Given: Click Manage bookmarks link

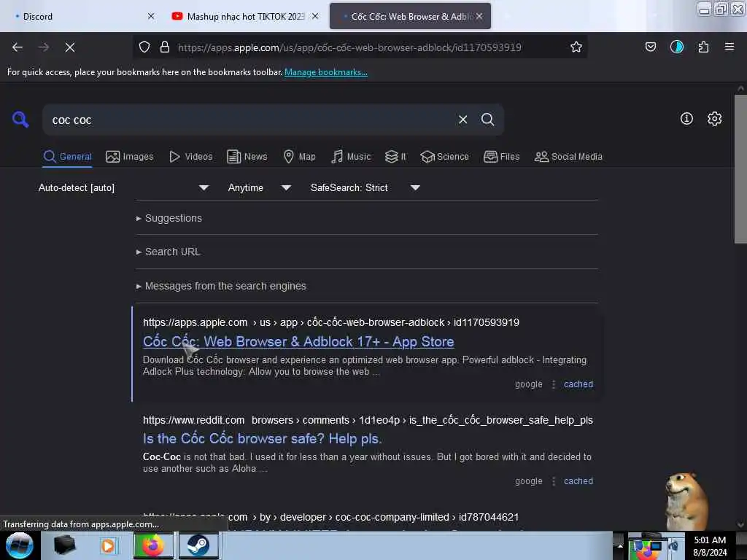Looking at the screenshot, I should [326, 72].
